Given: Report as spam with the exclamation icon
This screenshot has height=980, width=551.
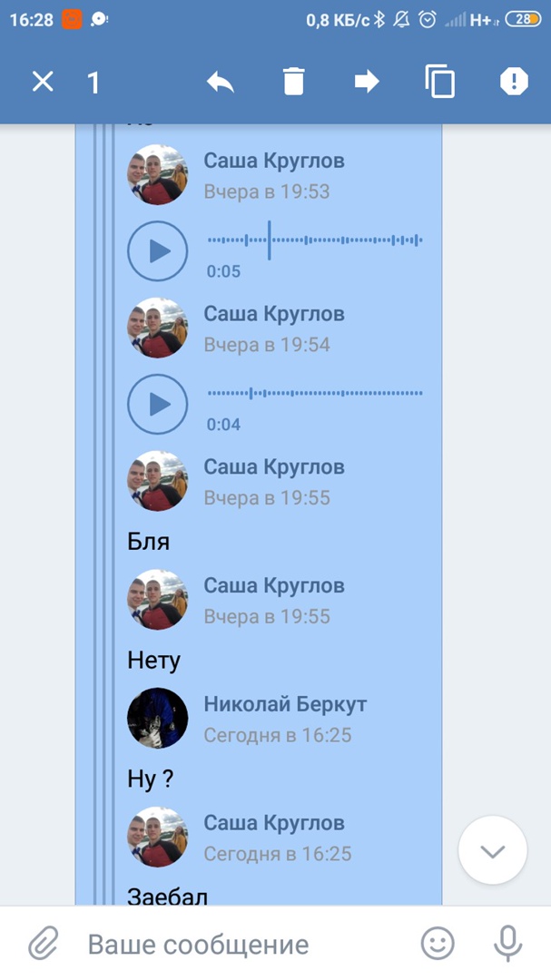Looking at the screenshot, I should (x=514, y=82).
